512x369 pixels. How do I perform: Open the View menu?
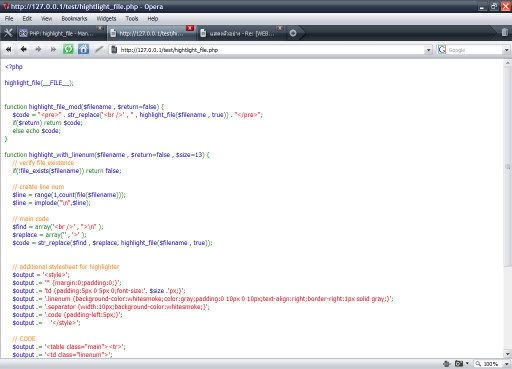tap(46, 19)
